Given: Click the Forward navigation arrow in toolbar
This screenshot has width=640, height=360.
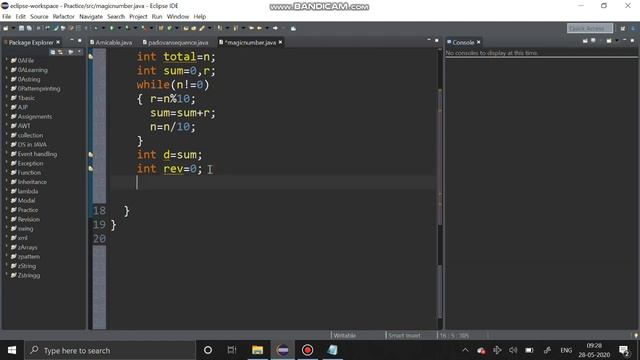Looking at the screenshot, I should (275, 28).
